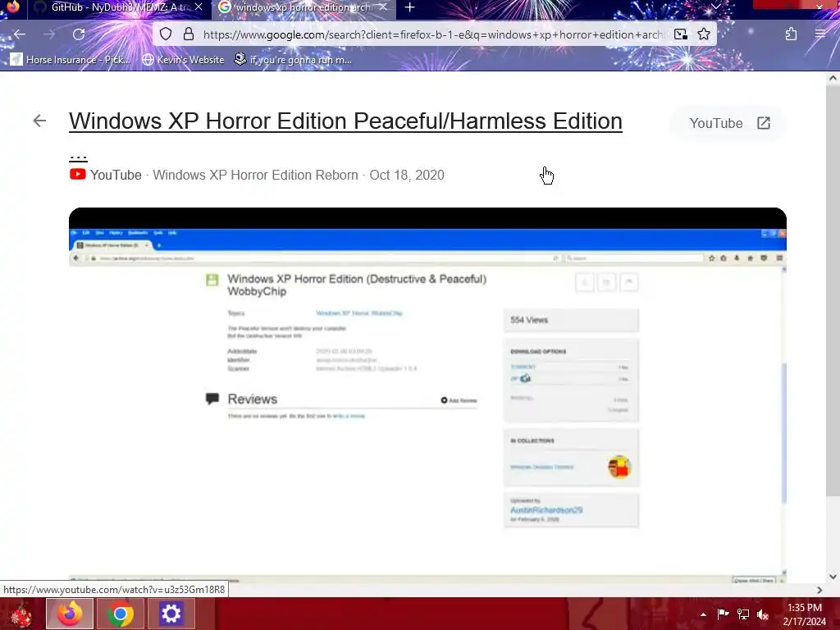Click 'Windows XP Horror Edition Reborn' channel text
Viewport: 840px width, 630px height.
[256, 176]
